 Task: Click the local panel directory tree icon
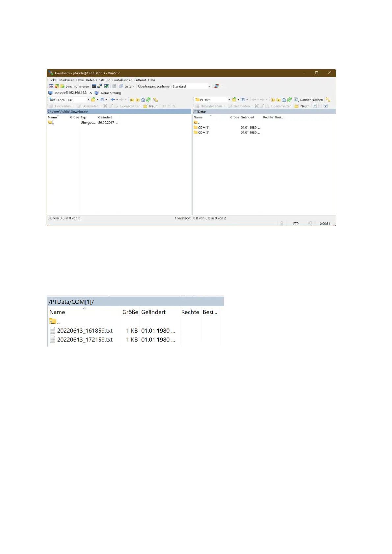point(156,100)
